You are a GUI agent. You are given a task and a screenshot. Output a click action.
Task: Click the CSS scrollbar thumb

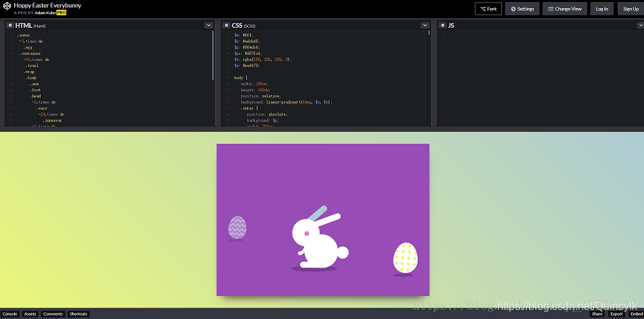429,32
